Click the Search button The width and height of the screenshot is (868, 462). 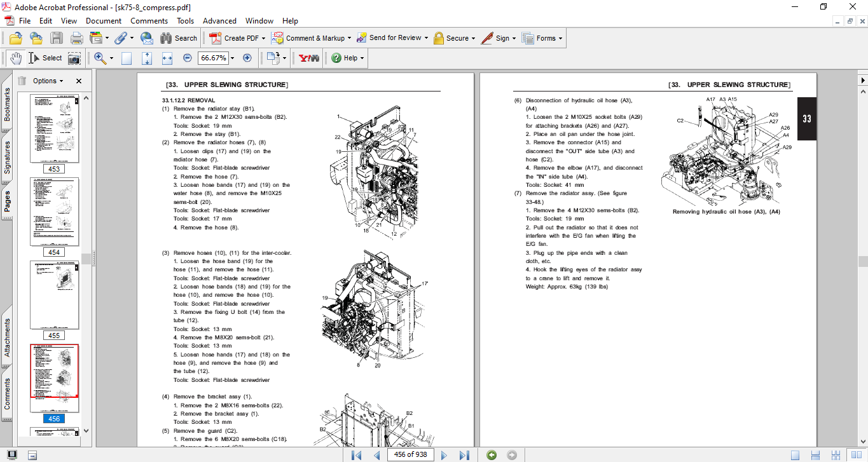click(179, 38)
